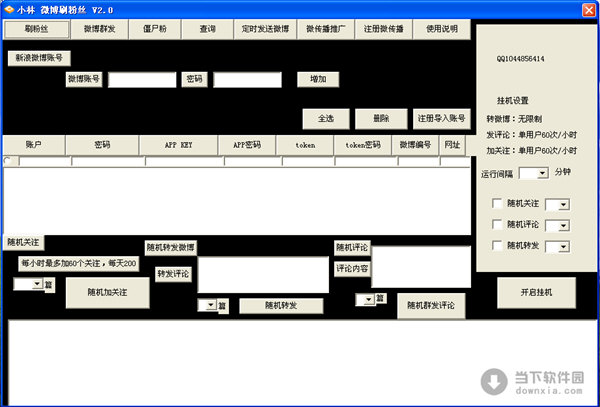
Task: Click the 随机转发微博 label button
Action: click(x=171, y=247)
